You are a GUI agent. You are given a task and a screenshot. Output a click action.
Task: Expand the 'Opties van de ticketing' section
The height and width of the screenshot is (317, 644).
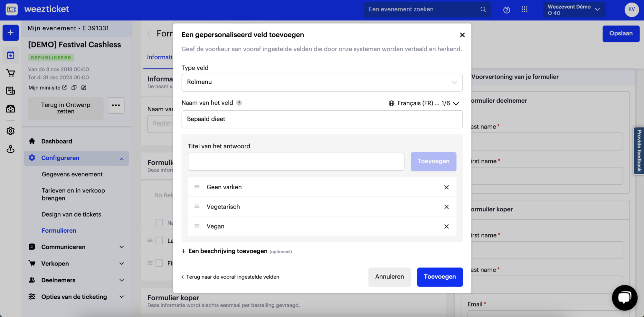click(121, 297)
